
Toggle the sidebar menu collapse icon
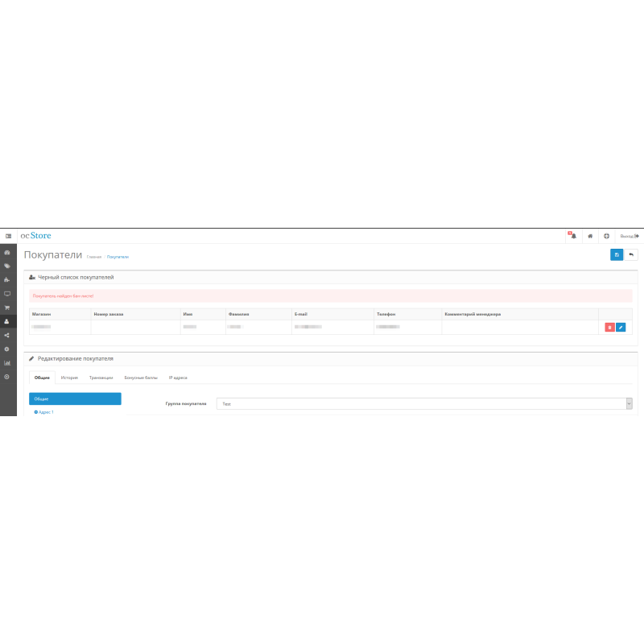click(8, 236)
